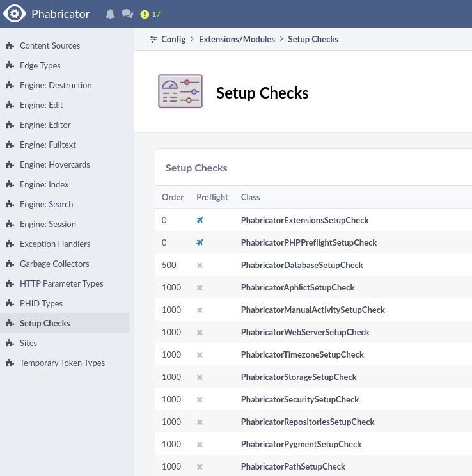Click the Phabricator eye logo icon

(x=15, y=13)
